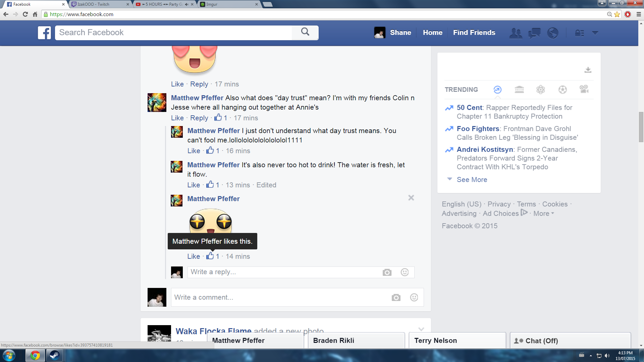Open the Chrome menu button
The image size is (644, 362).
[638, 14]
